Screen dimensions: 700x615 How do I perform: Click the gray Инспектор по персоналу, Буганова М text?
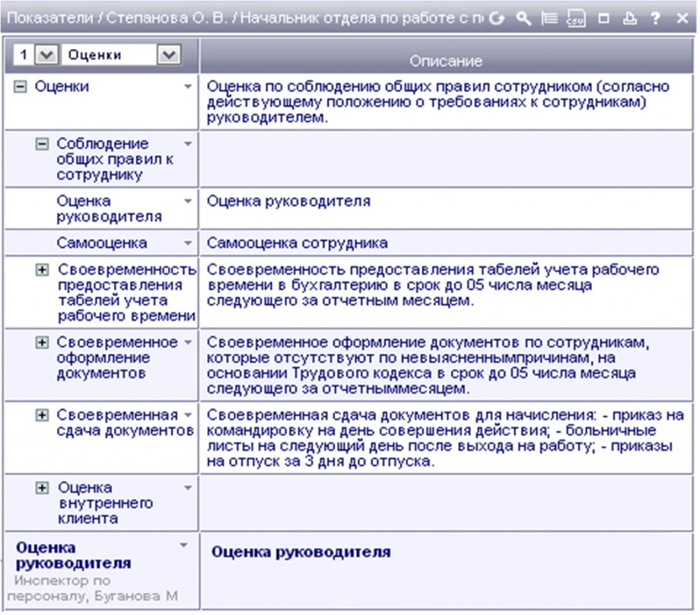[x=93, y=588]
